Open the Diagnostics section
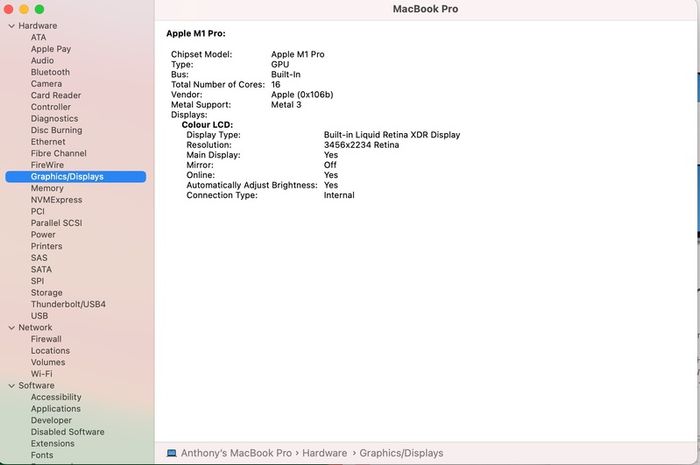 (x=54, y=119)
